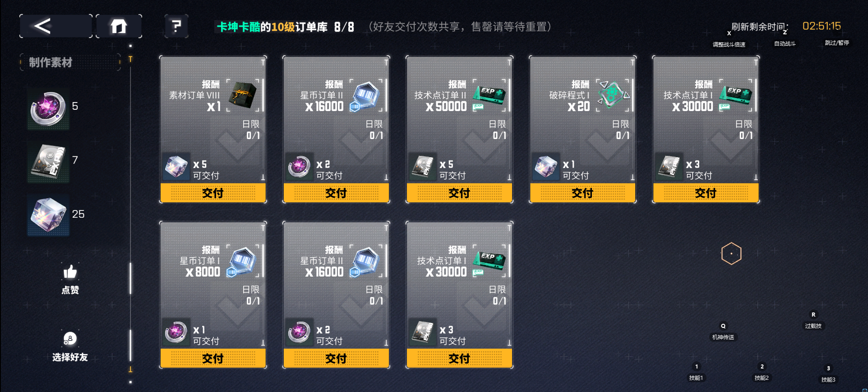The height and width of the screenshot is (392, 868).
Task: Select the 素材订单 VIII reward icon
Action: pos(244,95)
